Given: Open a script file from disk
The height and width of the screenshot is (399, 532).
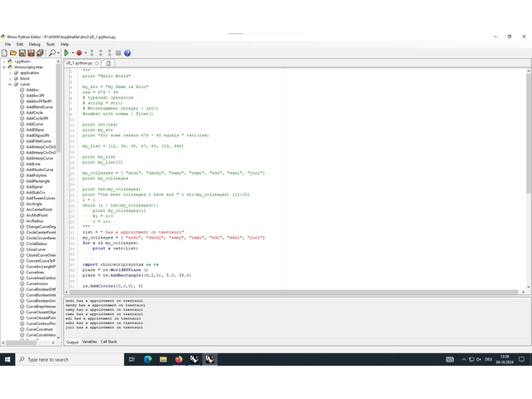Looking at the screenshot, I should click(x=13, y=53).
